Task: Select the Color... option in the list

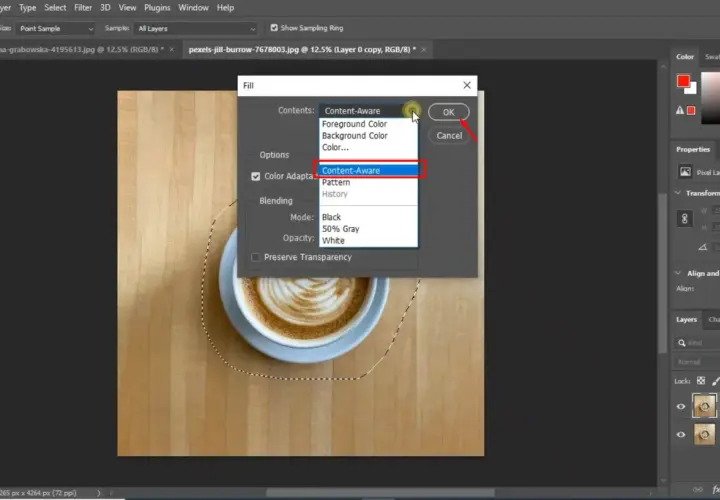Action: tap(335, 147)
